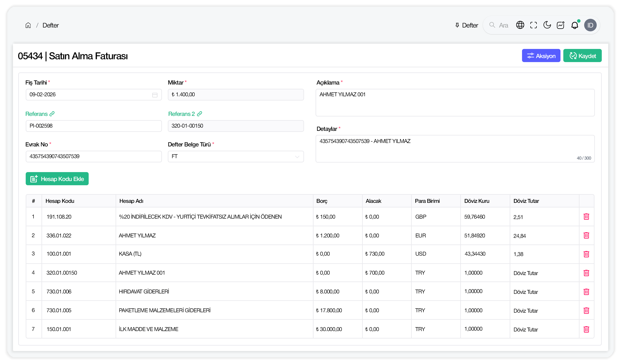Click Hesap Kodu Ekle button
The width and height of the screenshot is (621, 364).
click(57, 179)
